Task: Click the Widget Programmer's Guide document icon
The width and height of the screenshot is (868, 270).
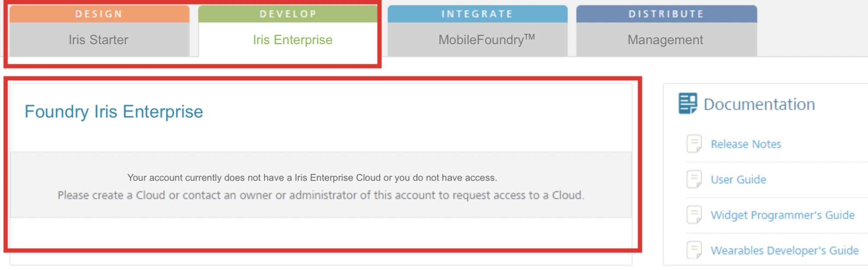Action: tap(694, 215)
